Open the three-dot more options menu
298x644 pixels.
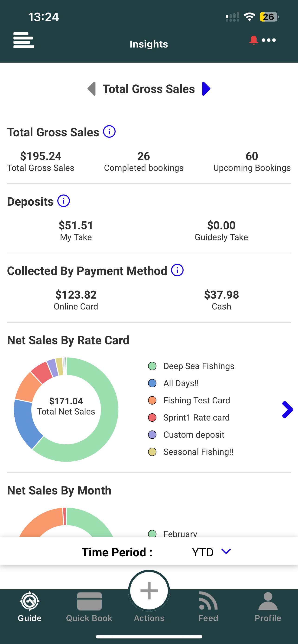pyautogui.click(x=269, y=40)
